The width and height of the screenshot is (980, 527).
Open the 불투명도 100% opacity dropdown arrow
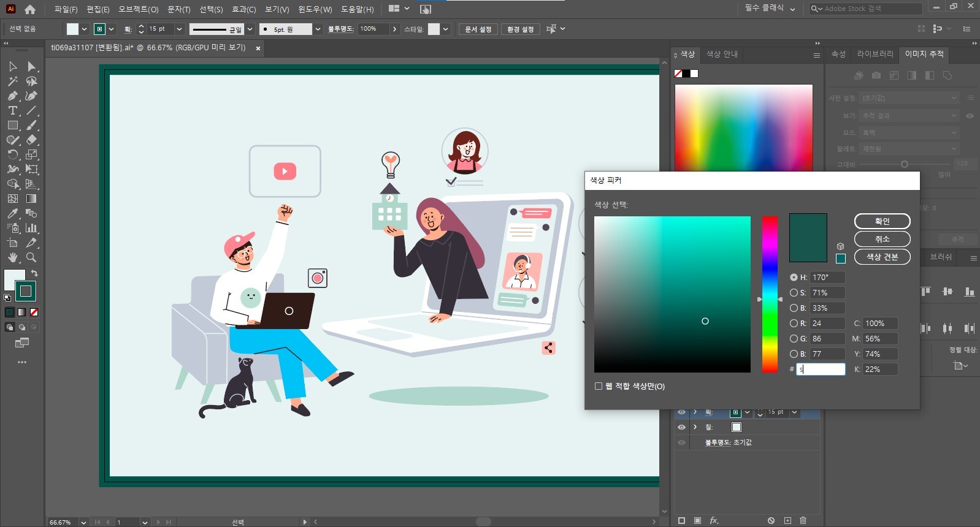tap(394, 29)
